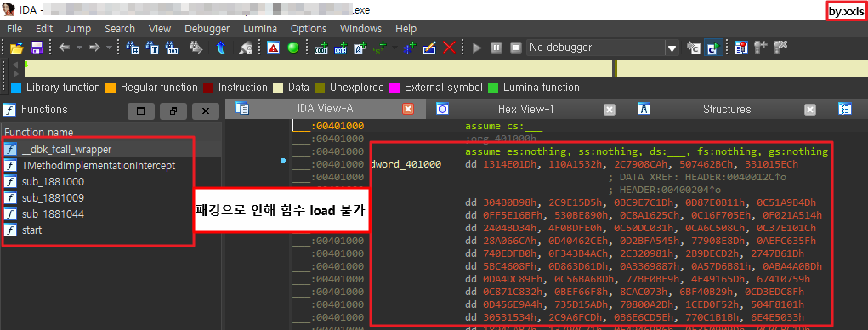Click the Functions panel float/restore button

[x=173, y=111]
